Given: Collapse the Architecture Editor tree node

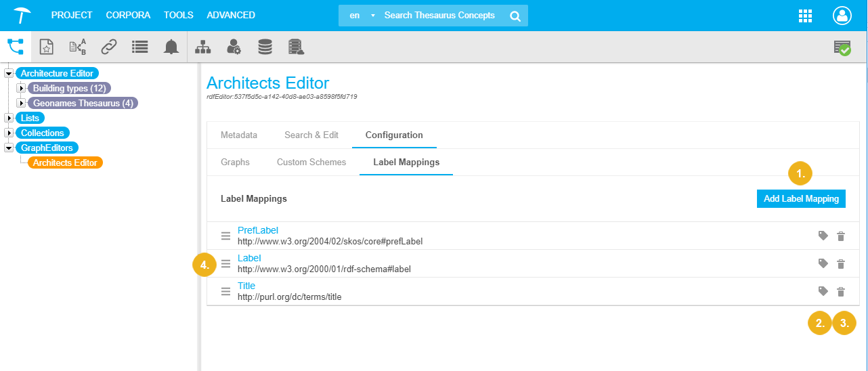Looking at the screenshot, I should pyautogui.click(x=9, y=73).
